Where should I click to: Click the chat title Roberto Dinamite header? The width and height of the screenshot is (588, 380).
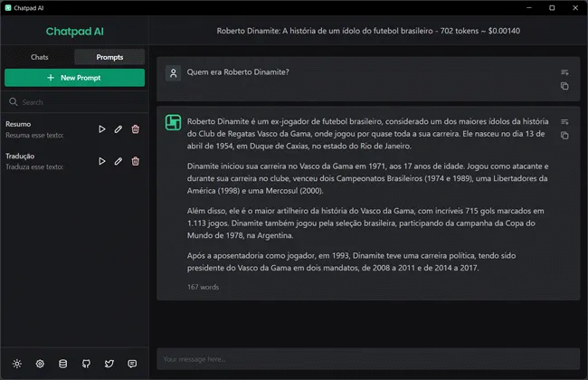(x=368, y=31)
